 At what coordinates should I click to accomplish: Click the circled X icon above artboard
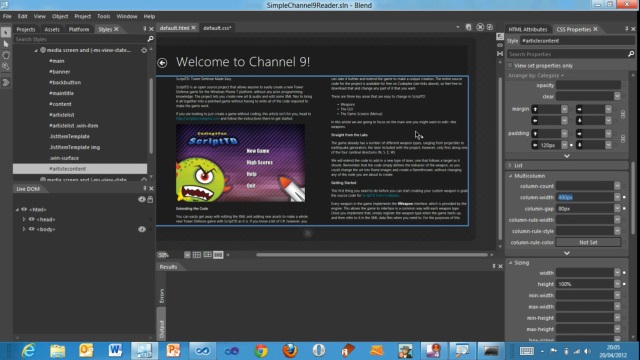[x=480, y=27]
